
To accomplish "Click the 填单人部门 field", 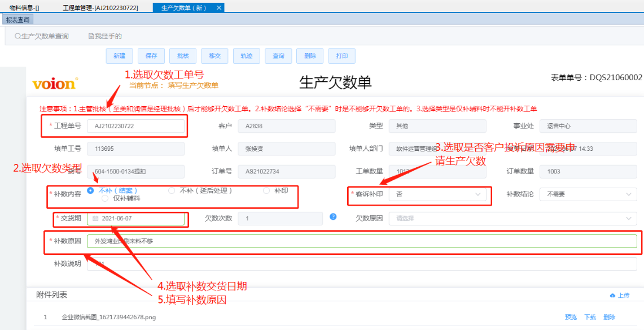I will click(x=437, y=149).
